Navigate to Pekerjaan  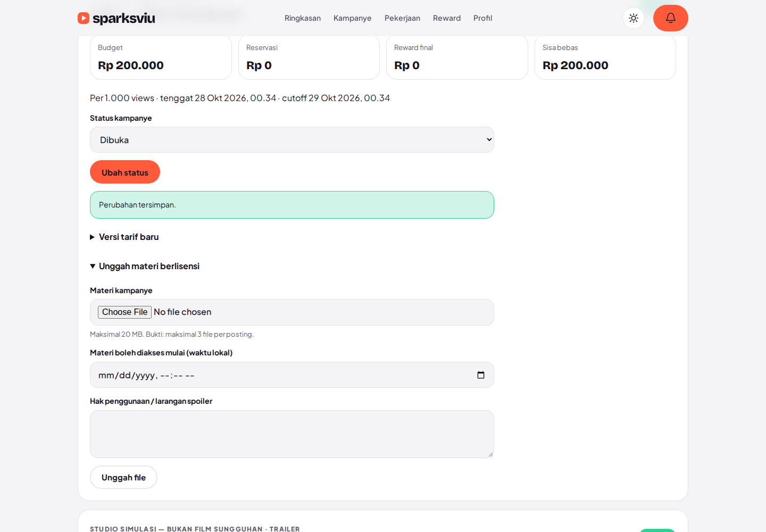402,18
